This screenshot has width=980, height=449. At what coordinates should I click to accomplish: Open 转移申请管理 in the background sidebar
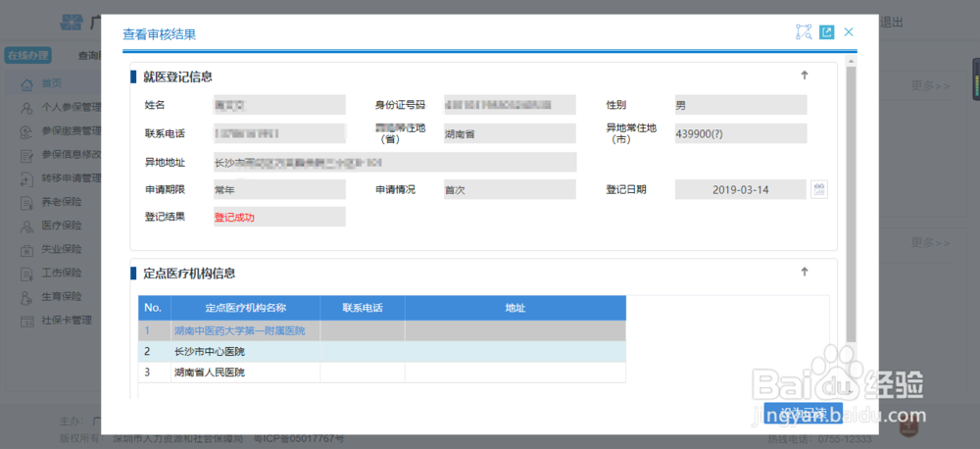pos(71,178)
